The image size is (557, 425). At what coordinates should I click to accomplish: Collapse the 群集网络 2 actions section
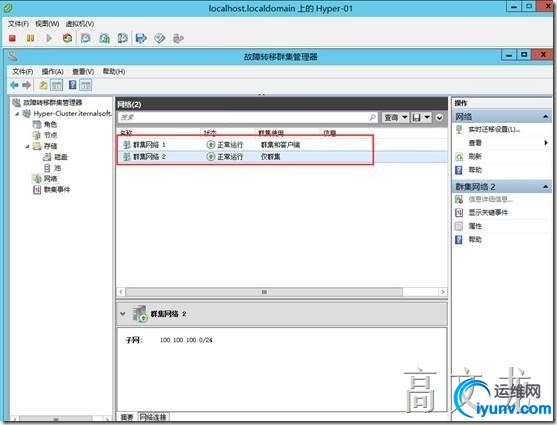pyautogui.click(x=546, y=187)
